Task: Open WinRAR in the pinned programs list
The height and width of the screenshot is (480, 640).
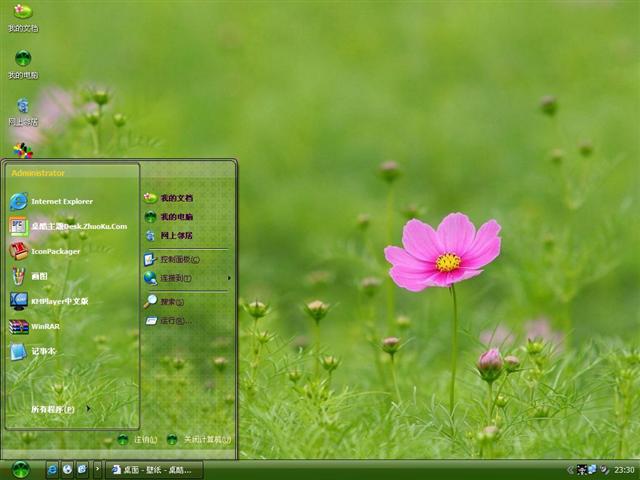Action: pos(45,326)
